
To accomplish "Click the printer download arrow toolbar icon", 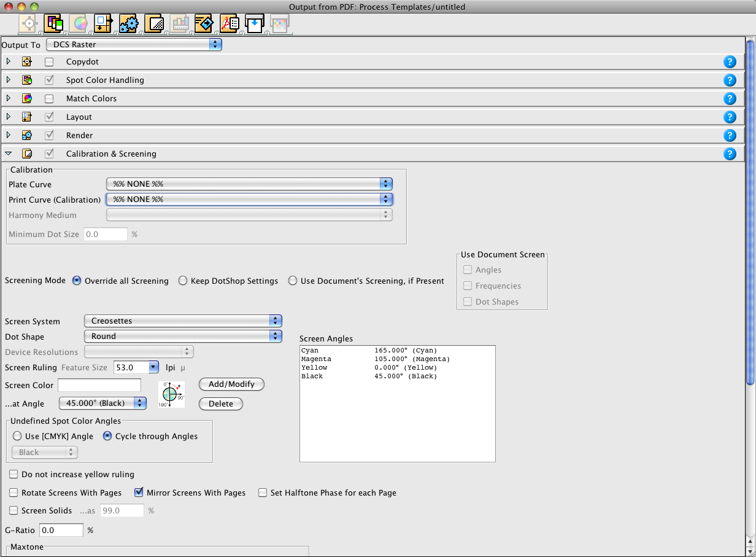I will [254, 24].
